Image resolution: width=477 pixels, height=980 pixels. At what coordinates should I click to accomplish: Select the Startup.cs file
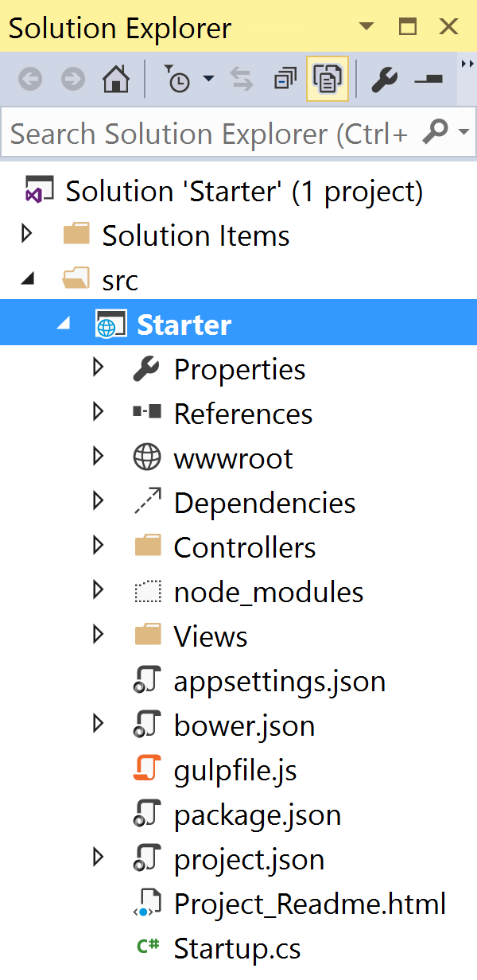(x=237, y=948)
